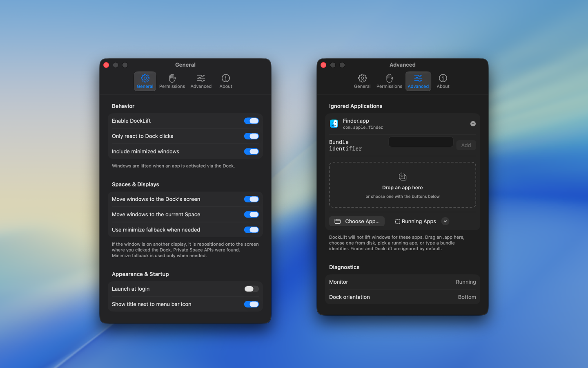Open General tab in Advanced window
Viewport: 588px width, 368px height.
click(x=362, y=81)
